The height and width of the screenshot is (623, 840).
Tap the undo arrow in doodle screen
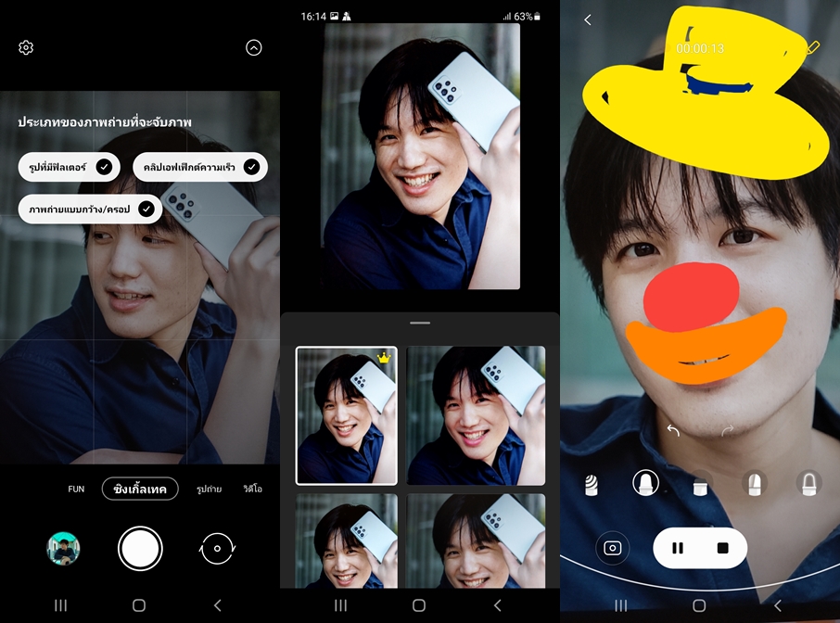click(674, 431)
